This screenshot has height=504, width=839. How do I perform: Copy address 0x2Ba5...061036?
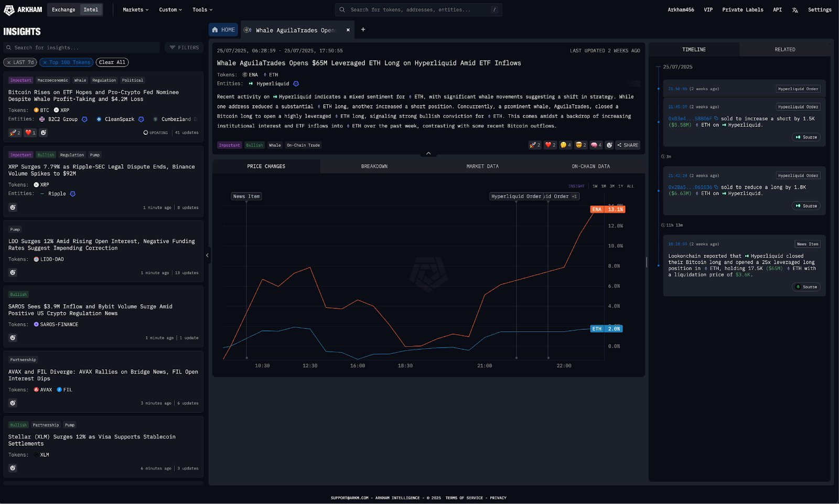pyautogui.click(x=716, y=187)
